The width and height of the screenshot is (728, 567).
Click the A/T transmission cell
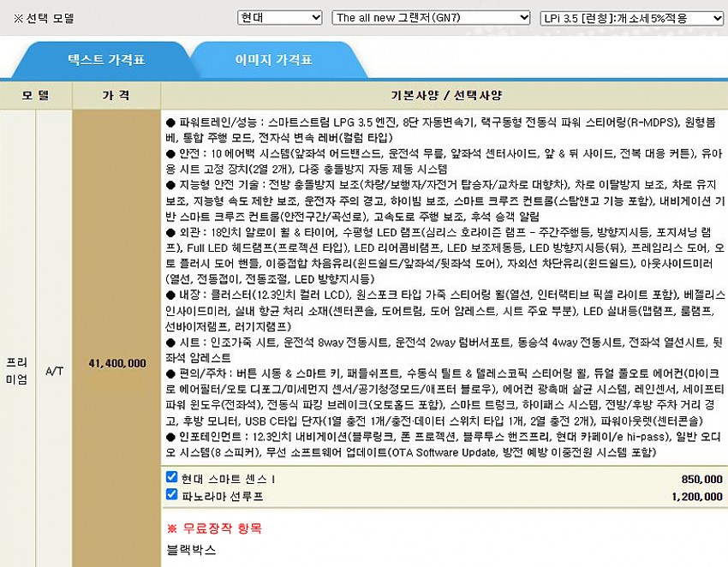pos(54,371)
